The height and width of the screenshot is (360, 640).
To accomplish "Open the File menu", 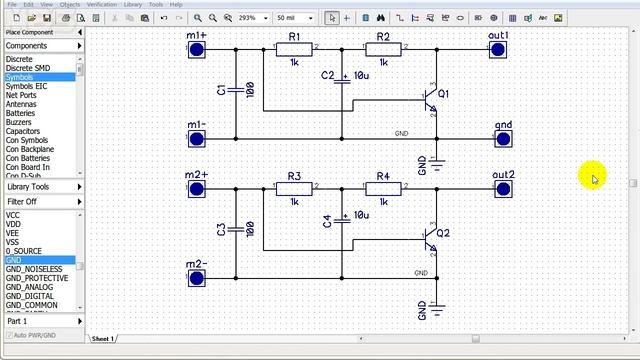I will [12, 4].
